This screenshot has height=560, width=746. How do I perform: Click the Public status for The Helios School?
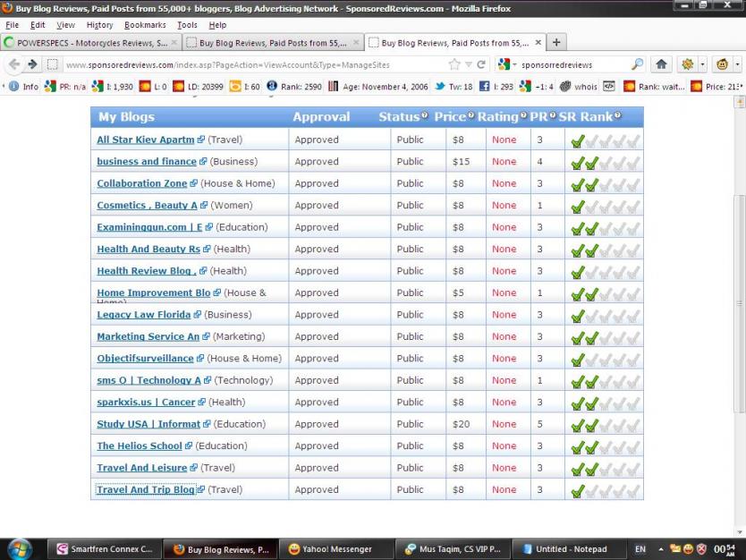(x=410, y=445)
